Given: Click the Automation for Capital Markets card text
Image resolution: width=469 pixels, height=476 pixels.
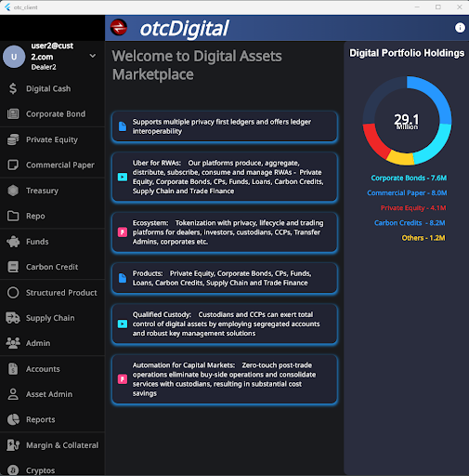Looking at the screenshot, I should click(x=225, y=379).
